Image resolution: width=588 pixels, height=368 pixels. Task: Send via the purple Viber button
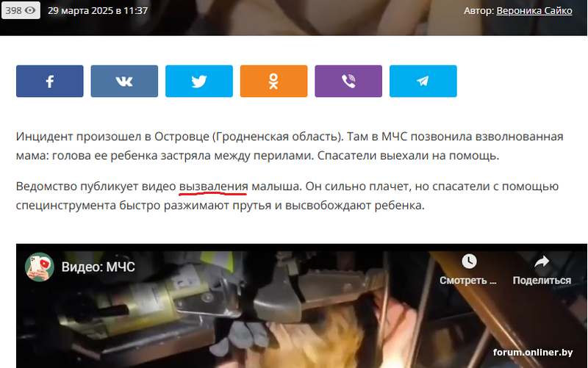point(348,81)
